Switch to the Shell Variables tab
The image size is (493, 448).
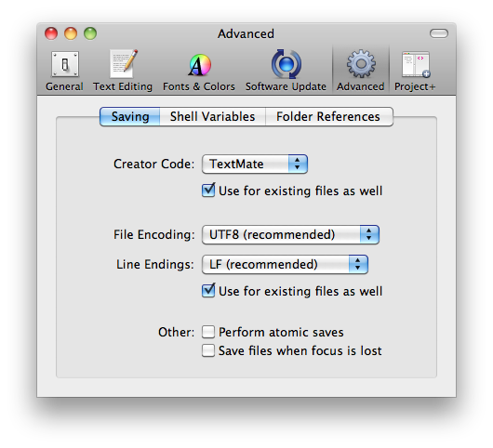212,116
